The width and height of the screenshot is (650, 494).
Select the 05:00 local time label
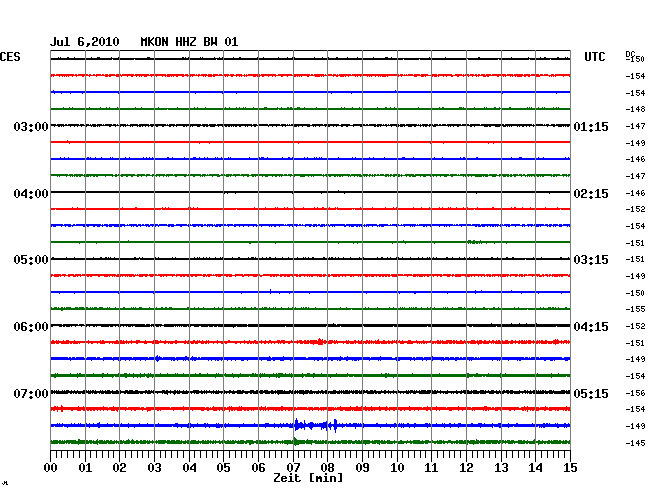point(31,260)
